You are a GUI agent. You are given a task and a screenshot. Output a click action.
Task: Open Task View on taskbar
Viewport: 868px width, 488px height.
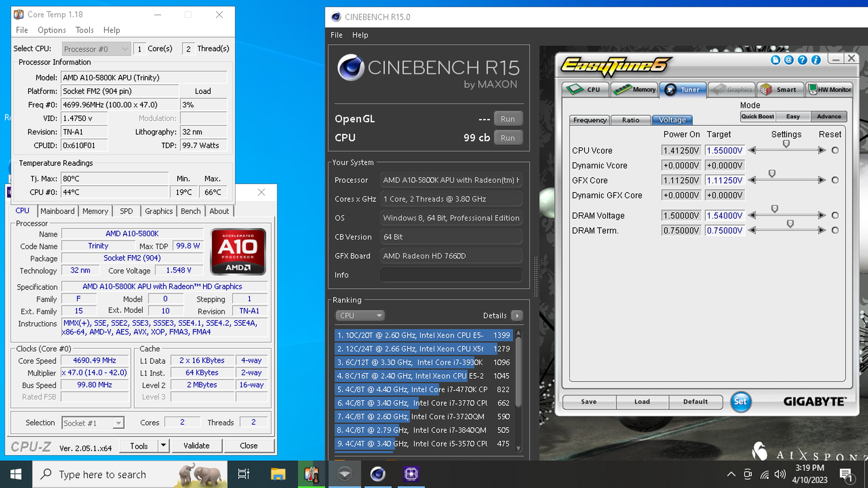coord(244,474)
